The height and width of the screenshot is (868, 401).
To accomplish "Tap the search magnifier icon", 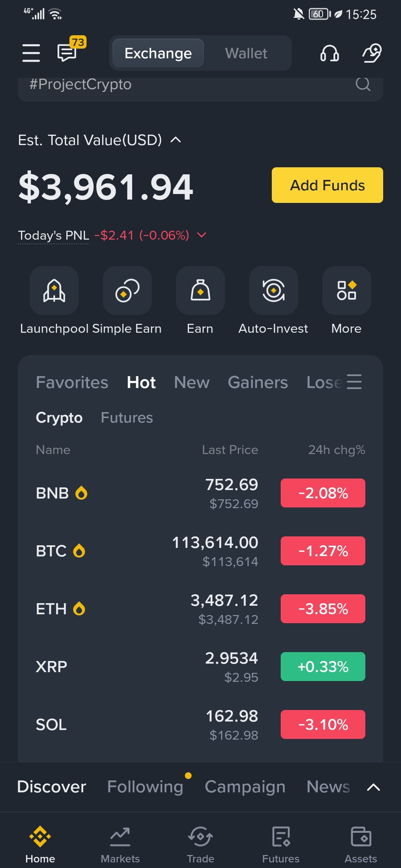I will point(363,84).
